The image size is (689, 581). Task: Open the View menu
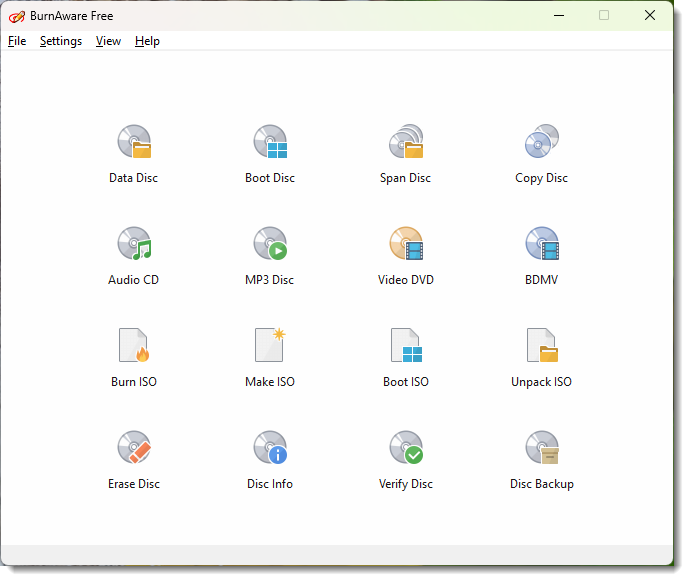click(108, 41)
